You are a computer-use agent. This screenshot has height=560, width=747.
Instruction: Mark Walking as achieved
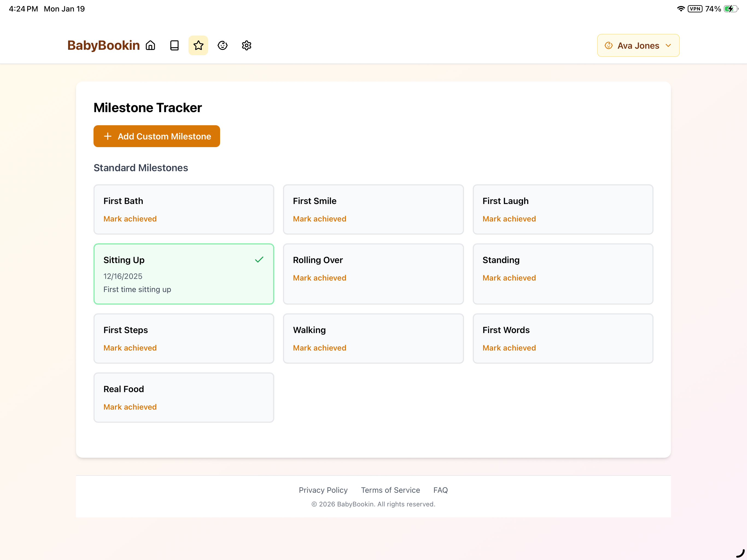[x=319, y=348]
